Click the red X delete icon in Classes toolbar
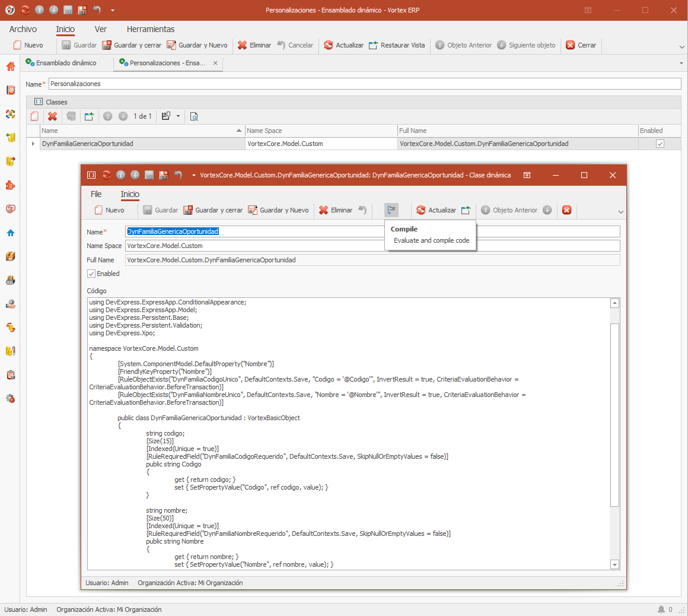Screen dimensions: 688x616 (x=52, y=116)
